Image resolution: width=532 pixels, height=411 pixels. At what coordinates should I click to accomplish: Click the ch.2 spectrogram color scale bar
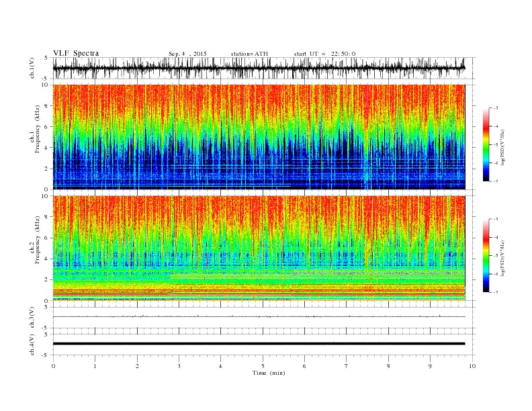click(x=486, y=256)
